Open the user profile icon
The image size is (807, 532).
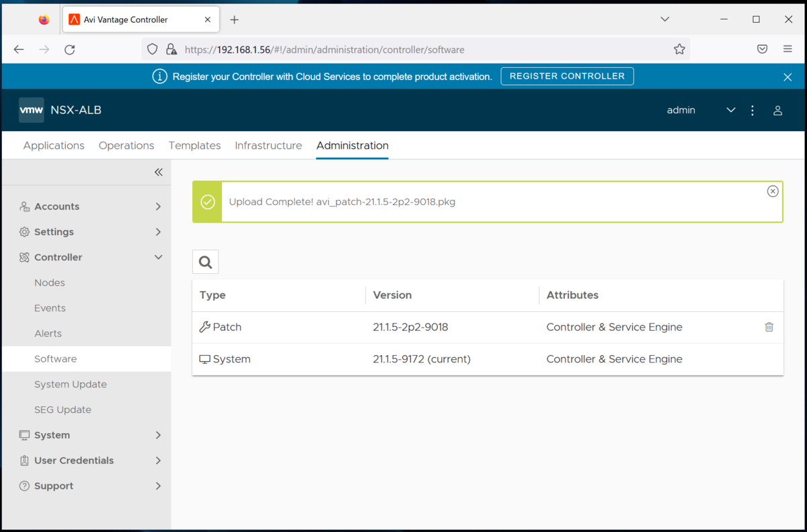click(777, 110)
